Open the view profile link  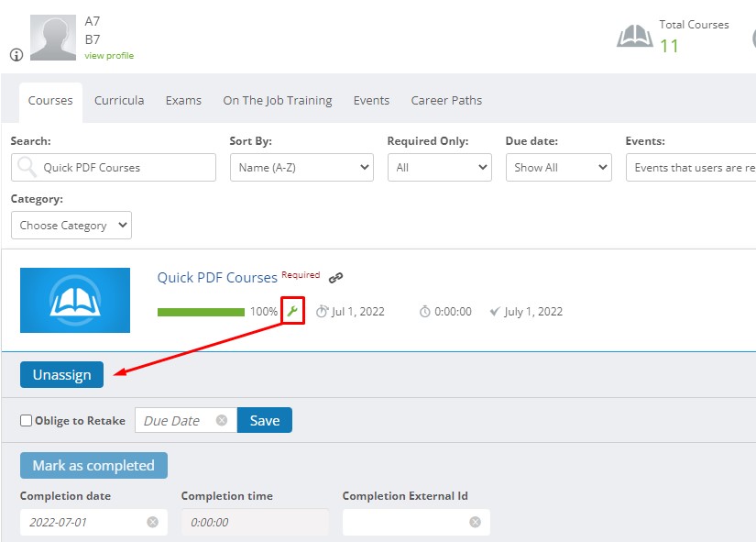(109, 55)
